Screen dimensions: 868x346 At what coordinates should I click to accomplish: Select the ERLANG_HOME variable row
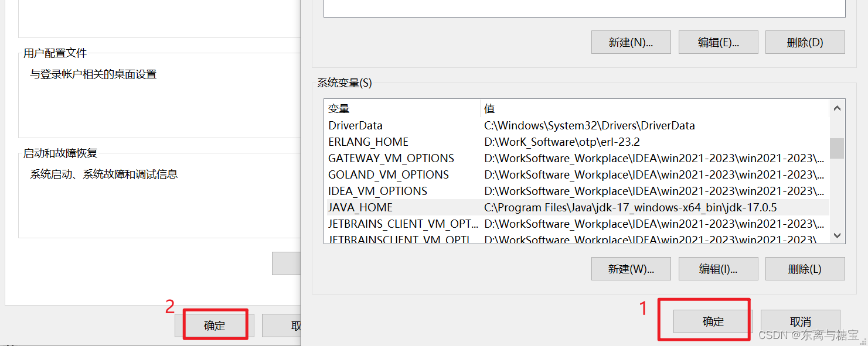pos(577,142)
